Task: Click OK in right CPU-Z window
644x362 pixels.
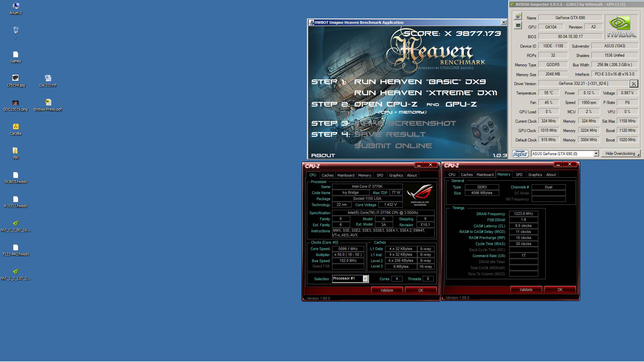Action: tap(560, 290)
